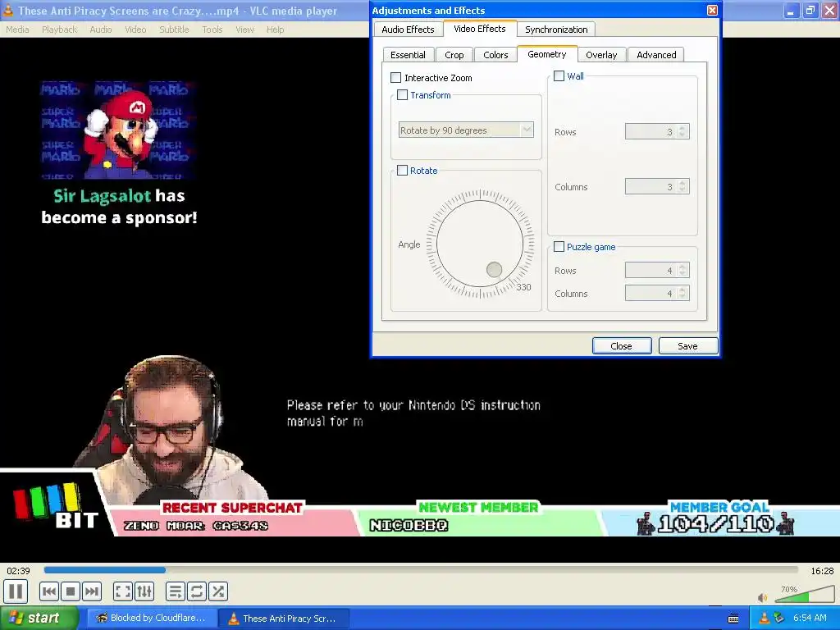Click Save in Adjustments and Effects

click(x=688, y=346)
